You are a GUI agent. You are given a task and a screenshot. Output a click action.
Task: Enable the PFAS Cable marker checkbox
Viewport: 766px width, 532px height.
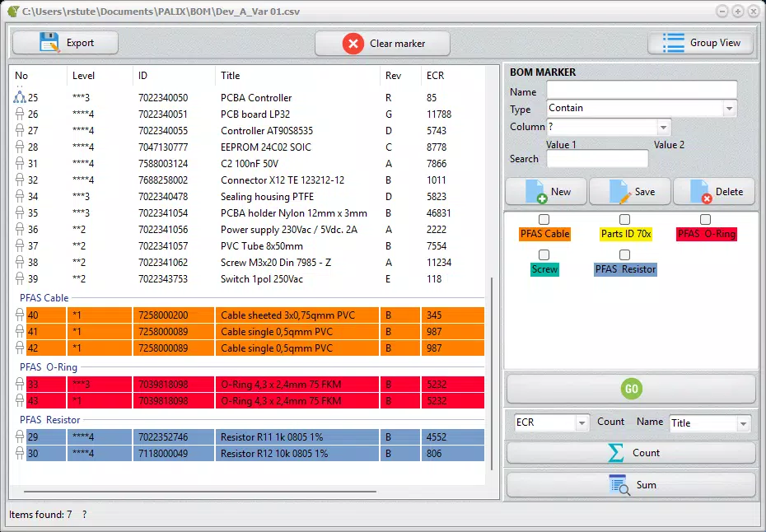[x=544, y=219]
